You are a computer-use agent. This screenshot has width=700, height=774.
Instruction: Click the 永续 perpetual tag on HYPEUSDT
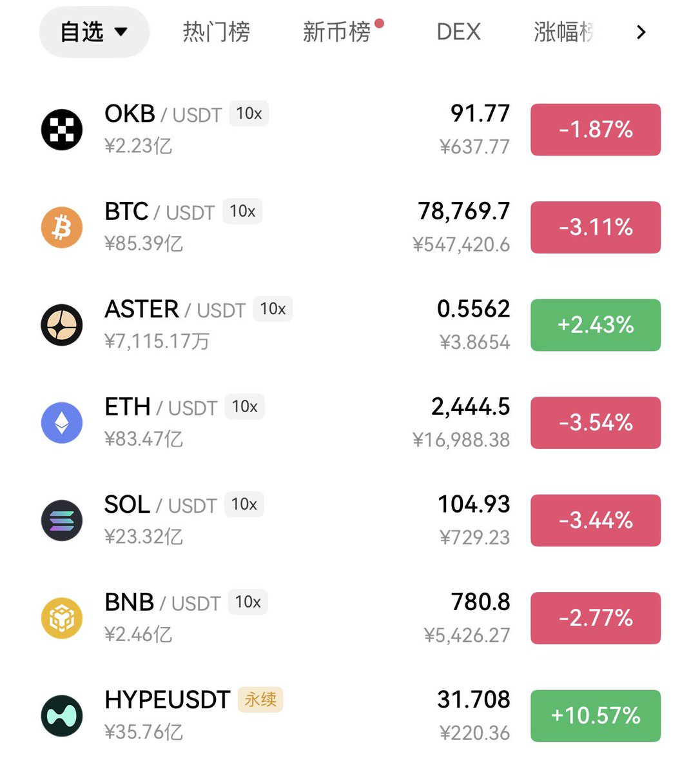click(x=260, y=699)
